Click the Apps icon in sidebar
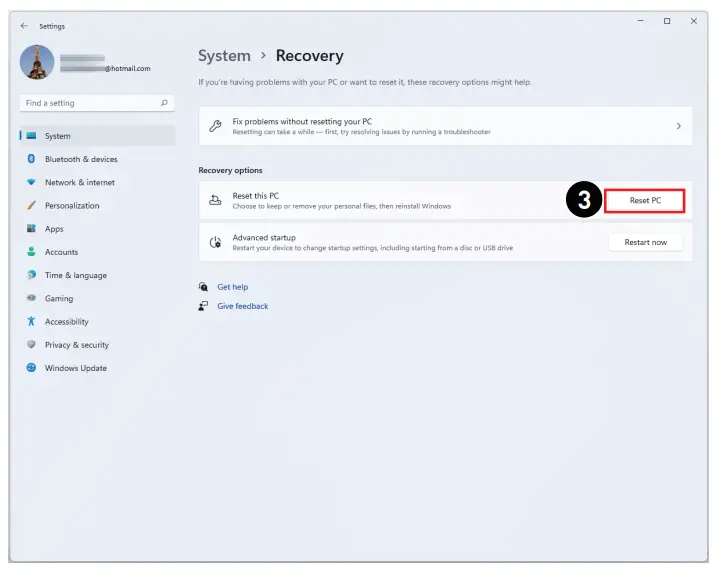 pos(31,229)
